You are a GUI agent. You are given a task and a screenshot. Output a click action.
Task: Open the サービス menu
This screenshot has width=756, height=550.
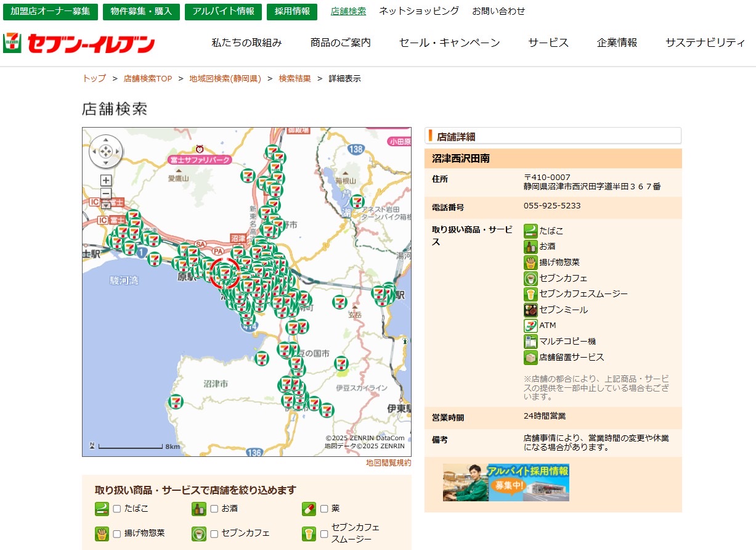coord(548,43)
